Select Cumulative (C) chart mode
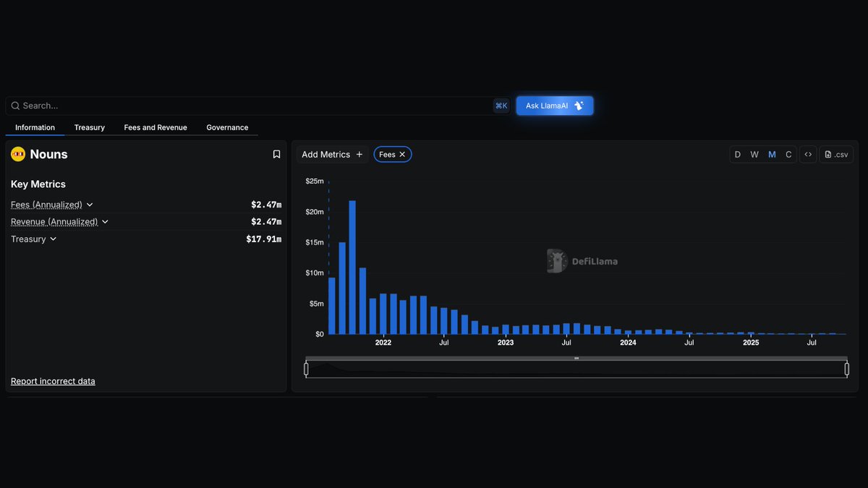This screenshot has height=488, width=868. pos(788,155)
